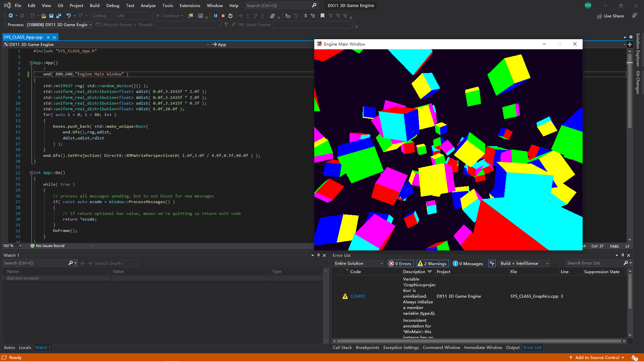The image size is (644, 362).
Task: Stop debugging with the red square
Action: click(x=223, y=16)
